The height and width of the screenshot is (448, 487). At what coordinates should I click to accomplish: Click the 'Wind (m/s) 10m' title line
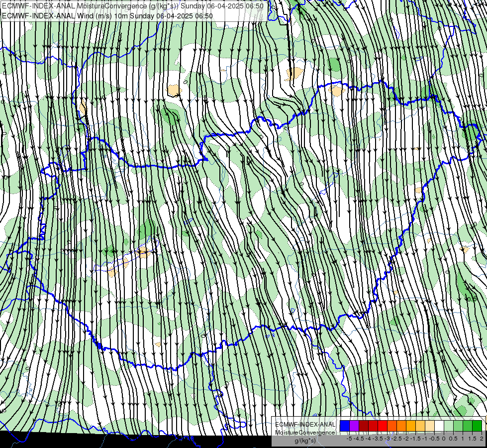[x=107, y=16]
